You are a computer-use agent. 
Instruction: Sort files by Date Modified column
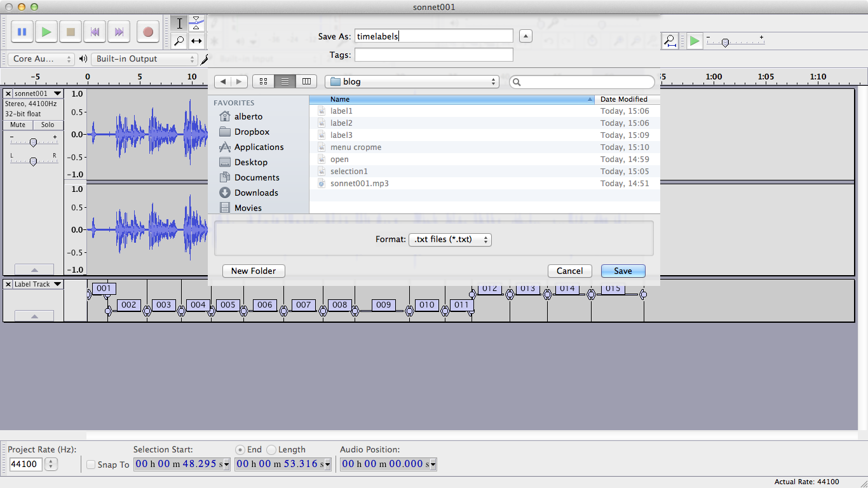click(624, 99)
